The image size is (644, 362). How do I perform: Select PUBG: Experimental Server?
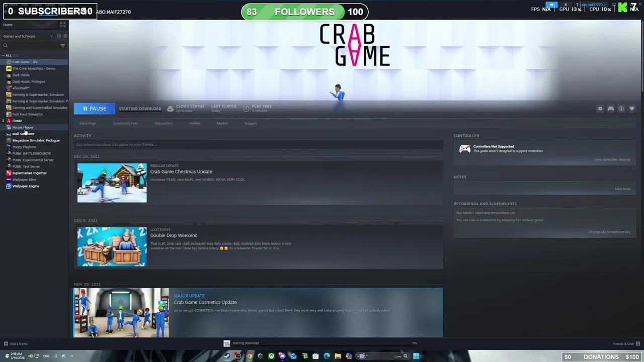point(34,160)
